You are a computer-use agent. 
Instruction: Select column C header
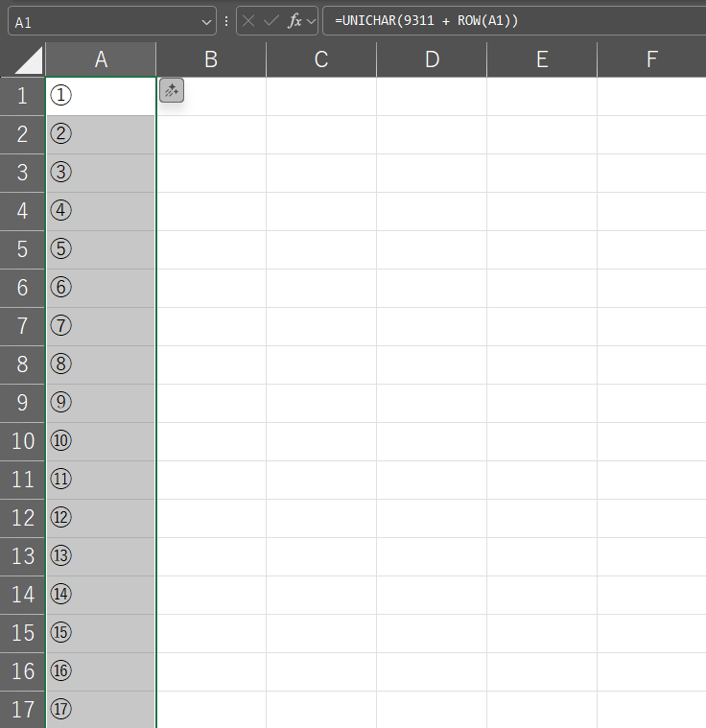pos(321,59)
